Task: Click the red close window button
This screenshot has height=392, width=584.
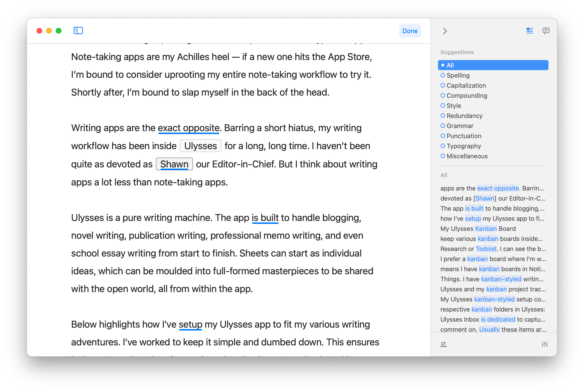Action: [x=39, y=31]
